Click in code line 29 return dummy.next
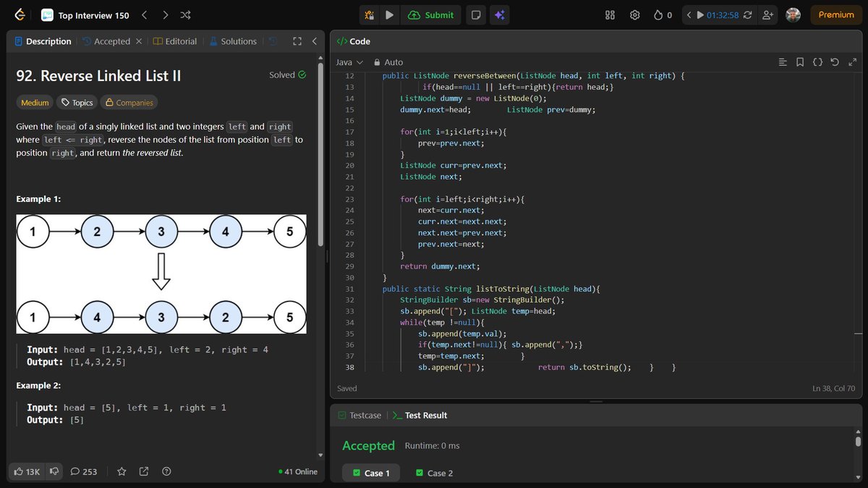Screen dimensions: 868x488 click(x=440, y=266)
